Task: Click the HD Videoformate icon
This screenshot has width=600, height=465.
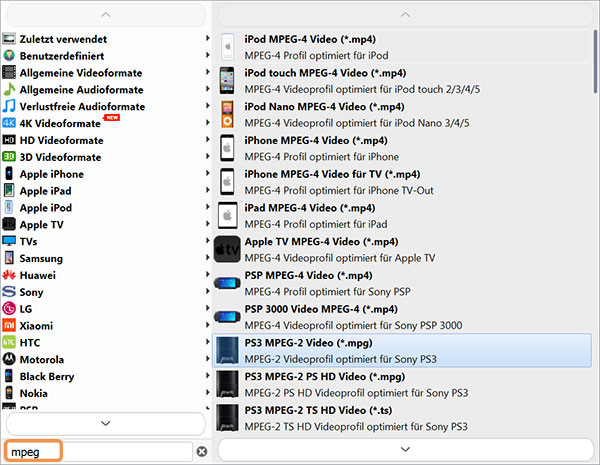Action: point(9,140)
